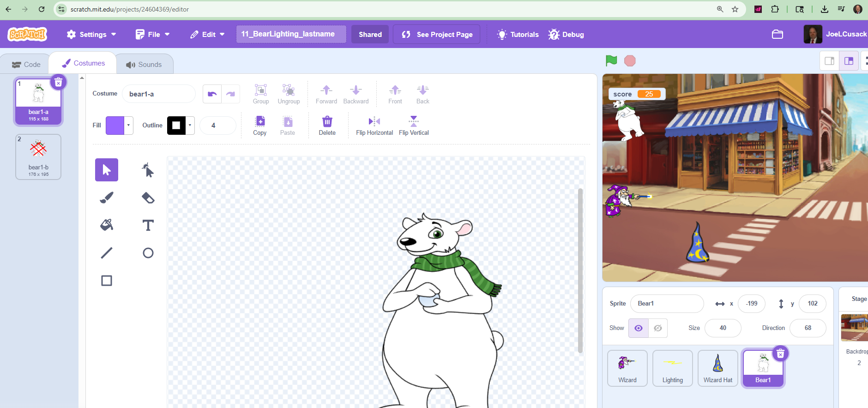Show the sprite with eye icon

(639, 328)
